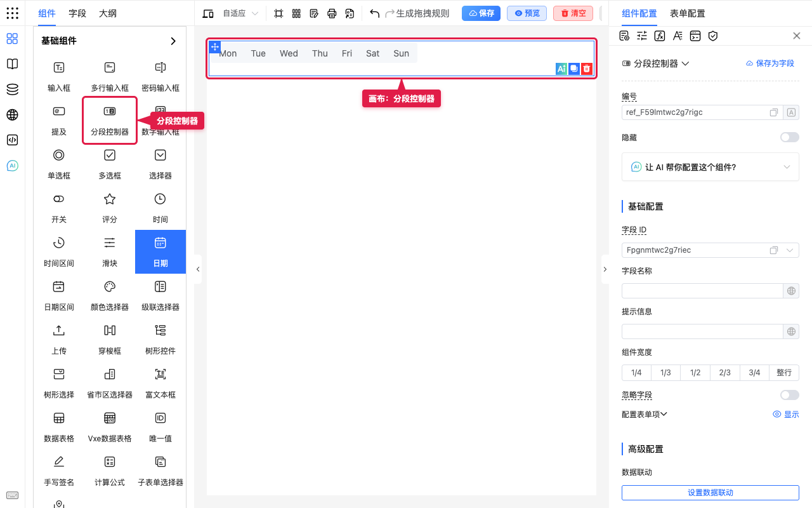The width and height of the screenshot is (812, 508).
Task: Switch to the 组件配置 tab
Action: [x=639, y=13]
